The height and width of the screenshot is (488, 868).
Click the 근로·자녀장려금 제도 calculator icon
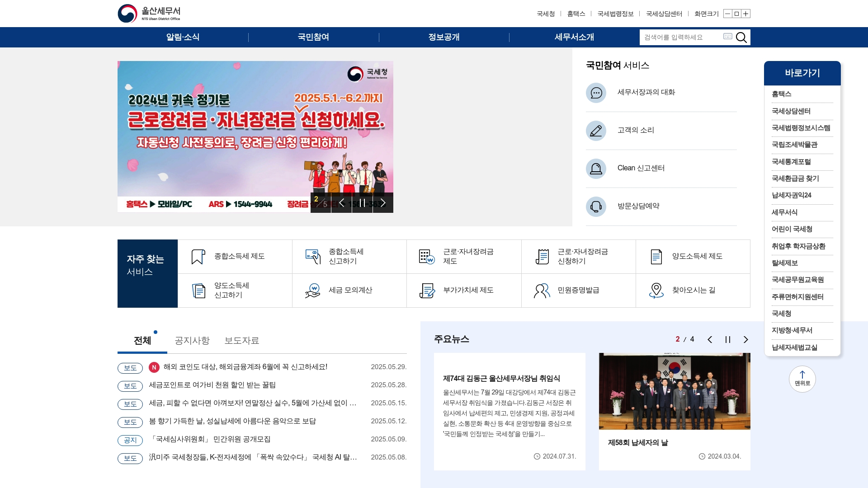(x=427, y=257)
